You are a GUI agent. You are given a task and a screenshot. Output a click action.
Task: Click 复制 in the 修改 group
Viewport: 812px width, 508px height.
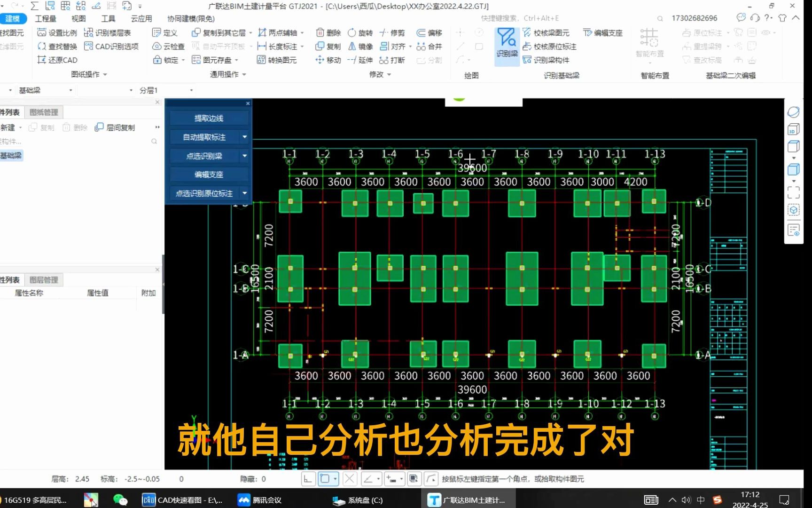click(328, 46)
